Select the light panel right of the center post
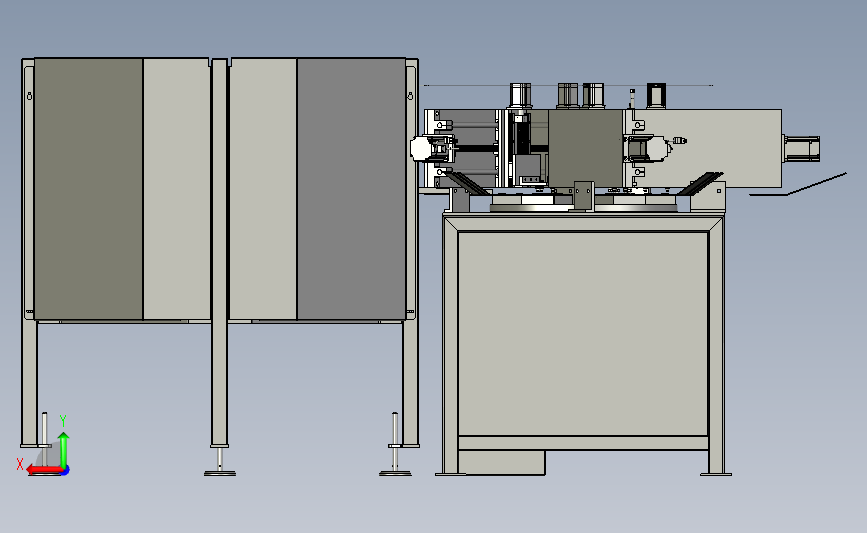This screenshot has height=533, width=867. [x=263, y=189]
